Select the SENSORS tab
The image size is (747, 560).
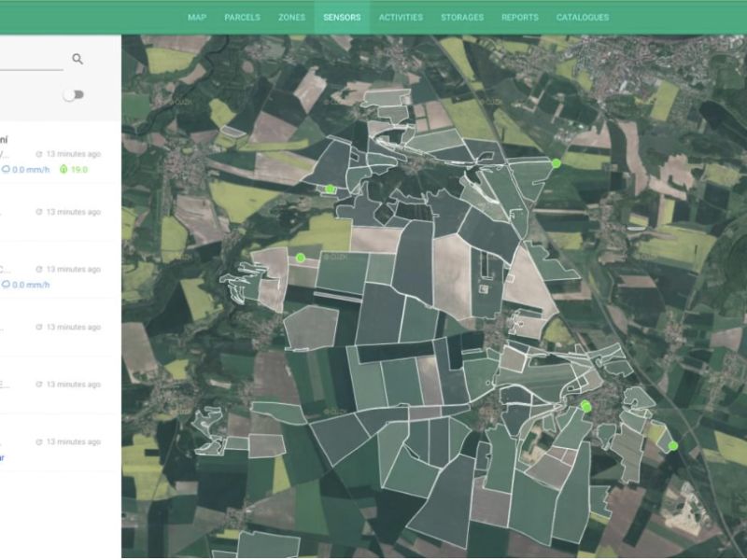[342, 18]
